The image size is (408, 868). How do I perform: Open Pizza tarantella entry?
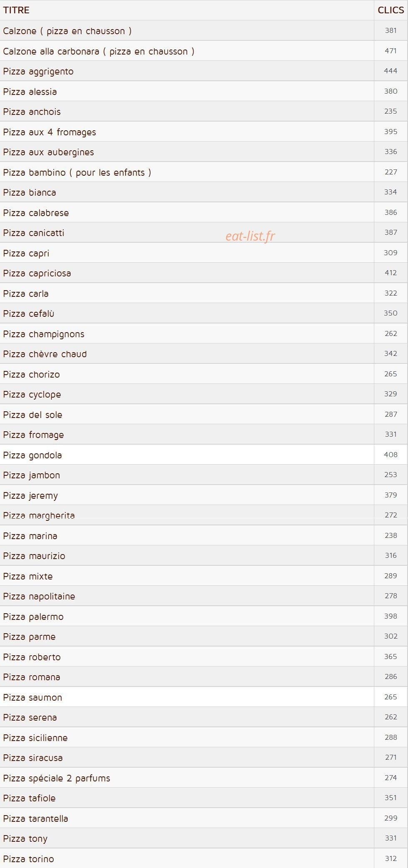click(35, 818)
